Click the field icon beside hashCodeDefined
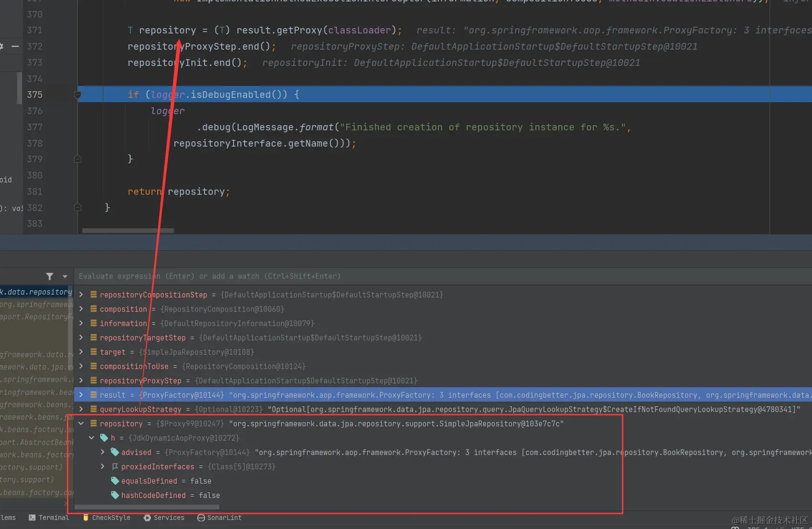 [115, 495]
